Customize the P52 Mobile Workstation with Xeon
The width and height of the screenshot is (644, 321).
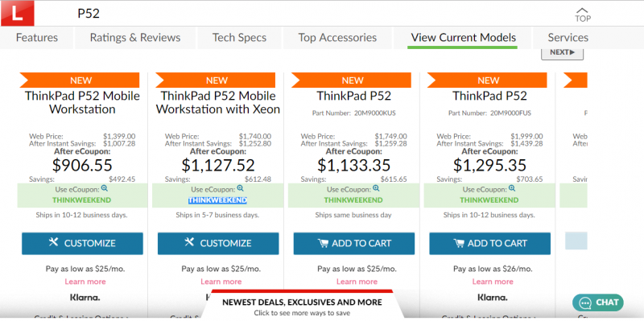tap(218, 244)
